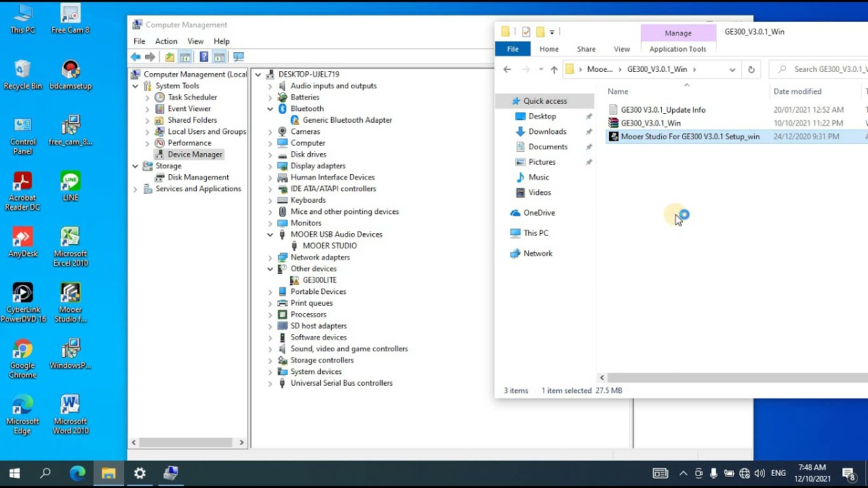Click the Performance icon in console tree
The height and width of the screenshot is (488, 868).
pos(160,143)
